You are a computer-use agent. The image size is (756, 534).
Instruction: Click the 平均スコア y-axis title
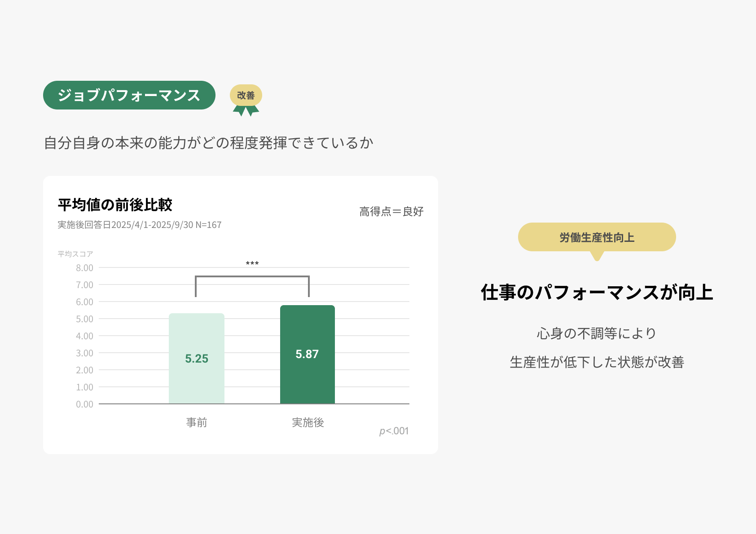pyautogui.click(x=75, y=254)
